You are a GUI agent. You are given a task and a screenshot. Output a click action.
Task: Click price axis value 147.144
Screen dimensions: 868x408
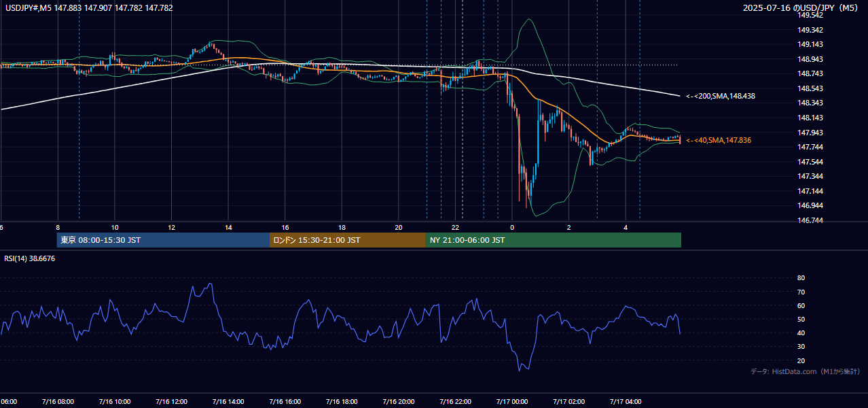click(812, 191)
